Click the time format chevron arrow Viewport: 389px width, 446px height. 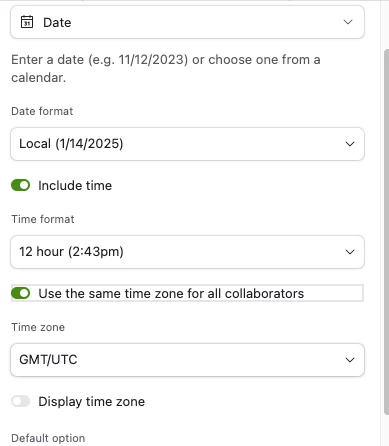(350, 252)
